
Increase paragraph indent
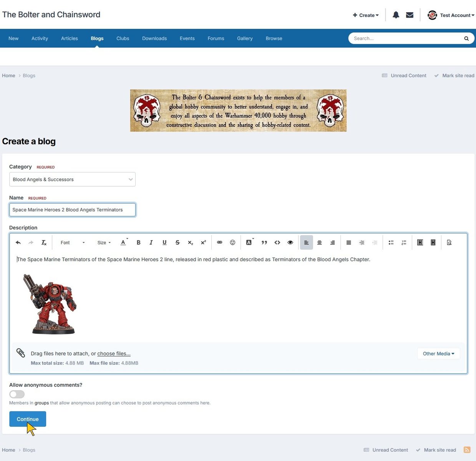(x=362, y=242)
